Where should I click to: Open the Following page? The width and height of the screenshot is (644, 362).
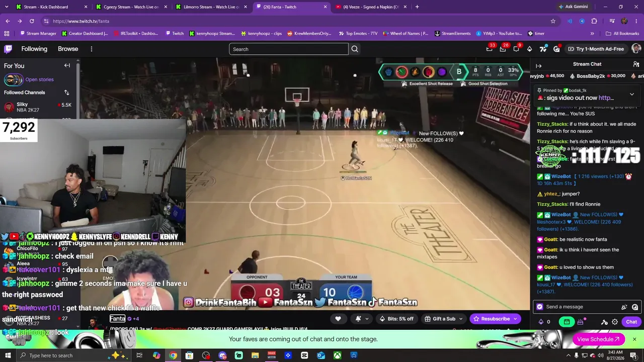(x=34, y=49)
